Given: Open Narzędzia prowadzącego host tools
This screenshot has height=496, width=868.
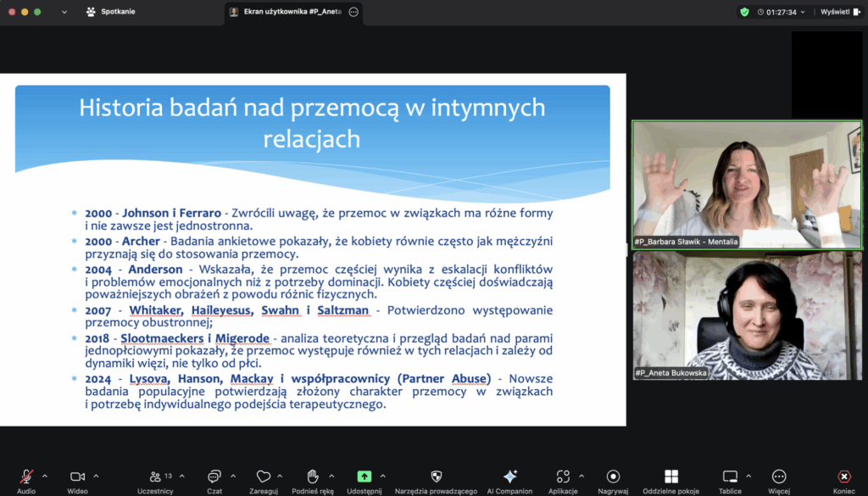Looking at the screenshot, I should [436, 476].
